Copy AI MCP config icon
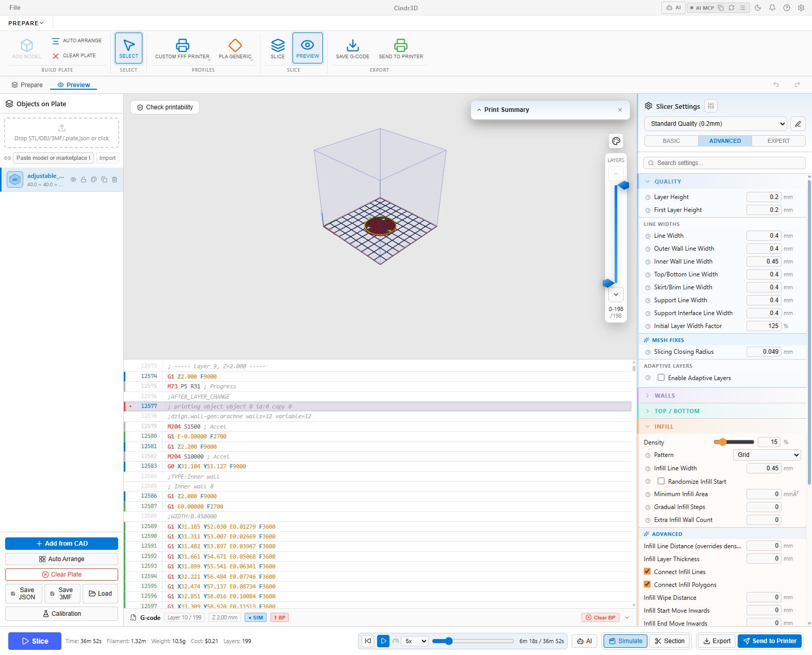This screenshot has height=655, width=812. pos(721,8)
